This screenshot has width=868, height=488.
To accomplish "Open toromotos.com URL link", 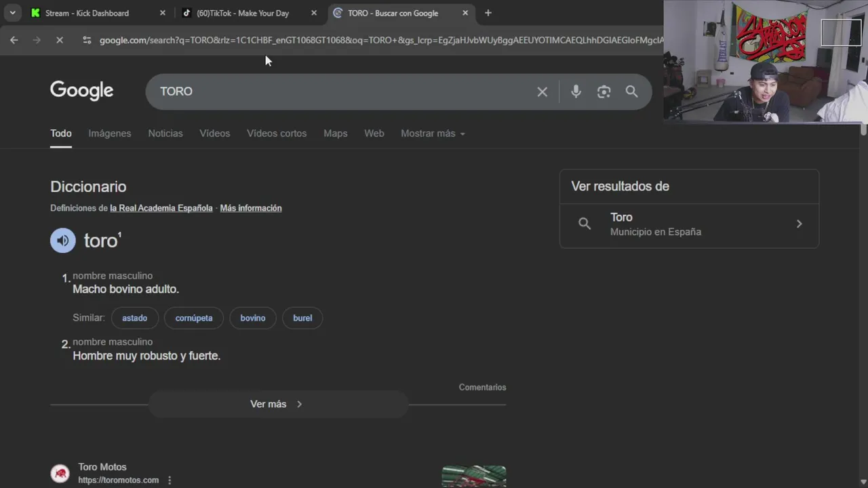I will point(119,480).
